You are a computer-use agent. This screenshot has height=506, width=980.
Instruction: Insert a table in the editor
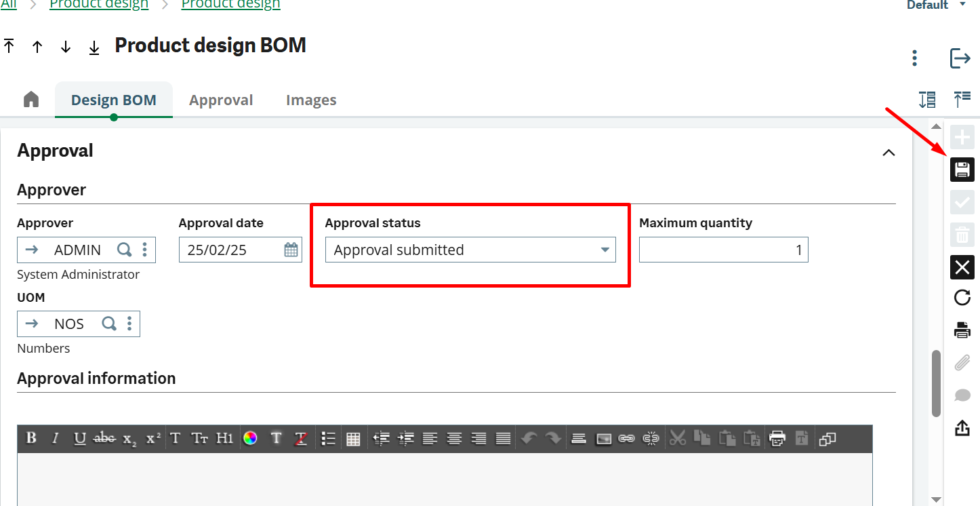tap(353, 439)
